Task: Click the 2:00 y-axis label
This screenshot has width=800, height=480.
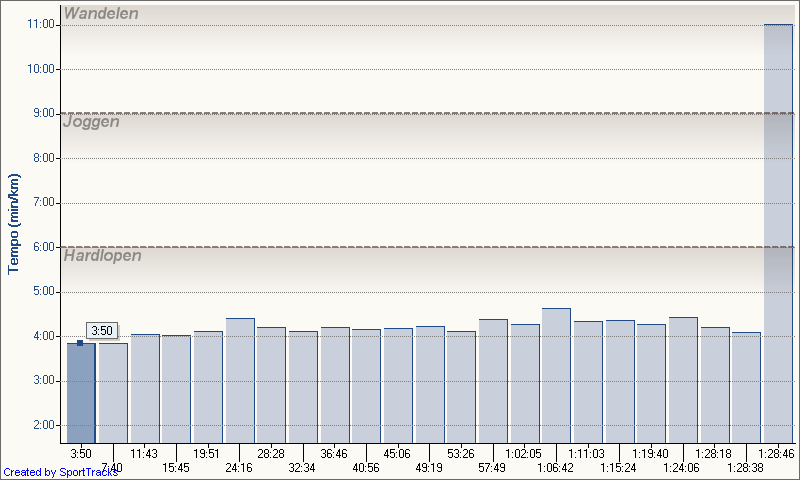Action: tap(44, 425)
